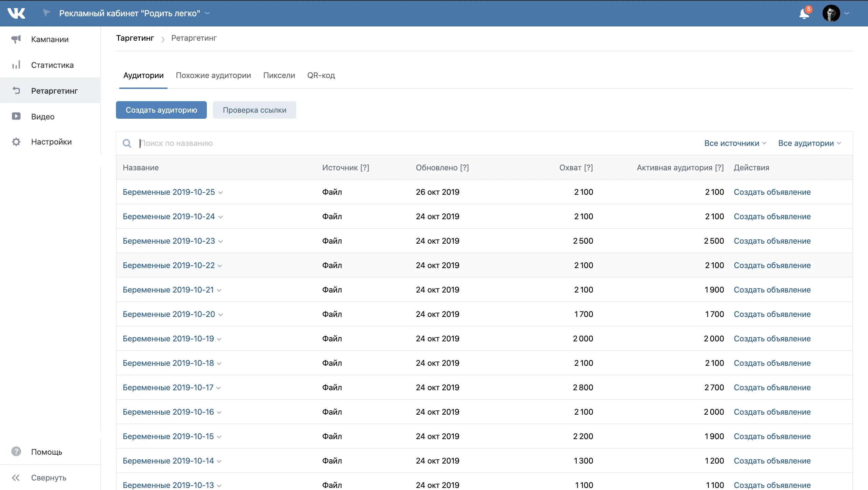This screenshot has height=490, width=868.
Task: Click the search magnifier icon
Action: 127,143
